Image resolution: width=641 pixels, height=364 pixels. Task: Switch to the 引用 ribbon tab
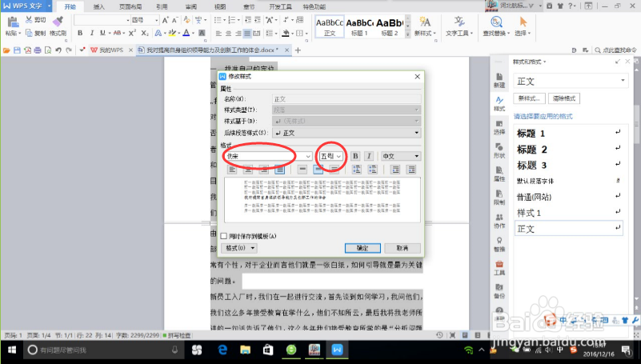[x=162, y=6]
